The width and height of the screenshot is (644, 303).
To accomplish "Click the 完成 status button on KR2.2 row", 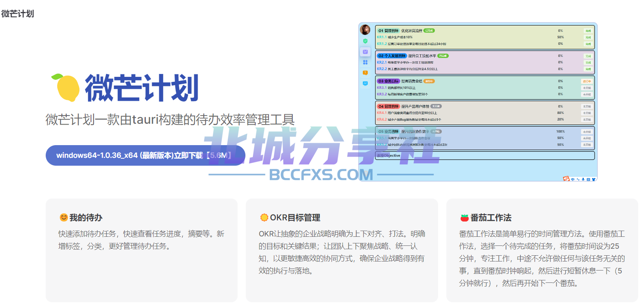I will 588,69.
